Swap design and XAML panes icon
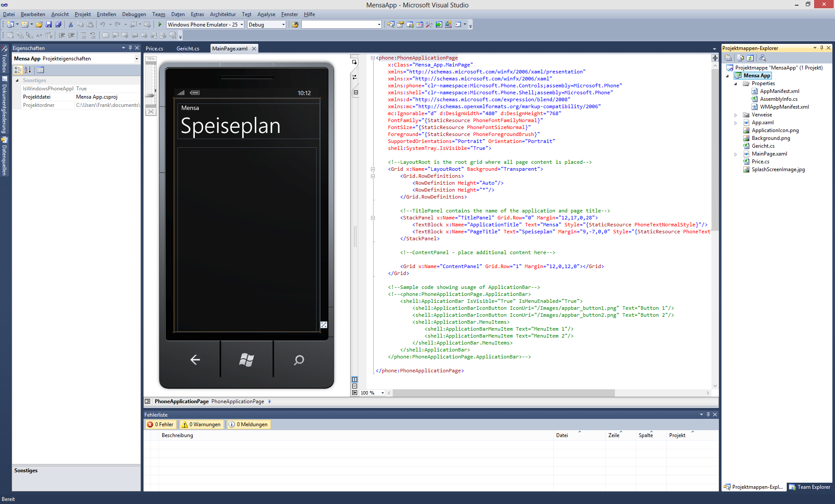835x504 pixels. tap(354, 77)
